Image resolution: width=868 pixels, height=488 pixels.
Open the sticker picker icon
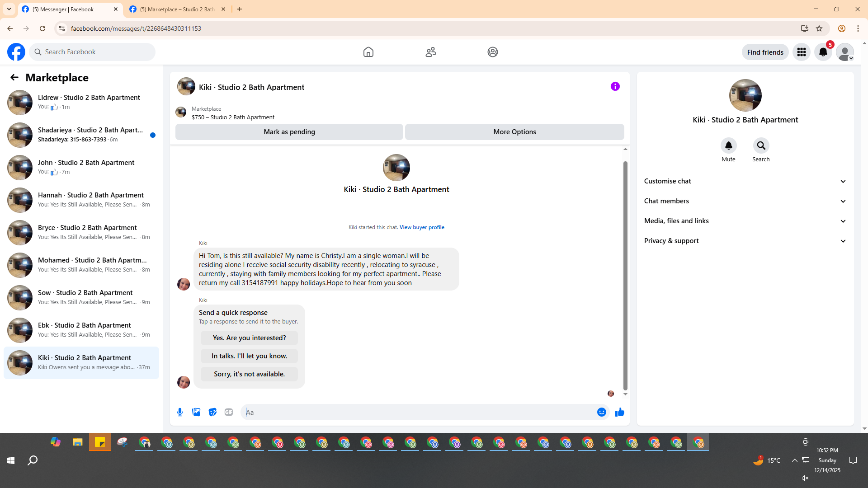212,412
